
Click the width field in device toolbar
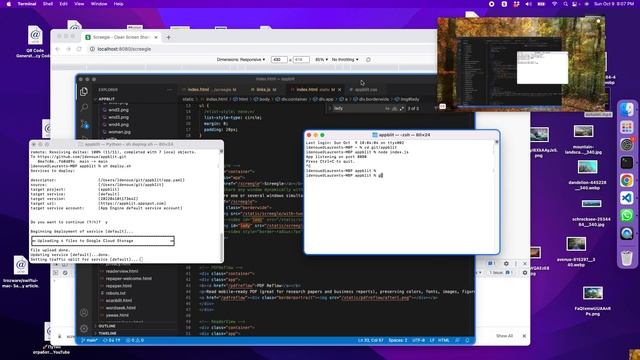279,60
